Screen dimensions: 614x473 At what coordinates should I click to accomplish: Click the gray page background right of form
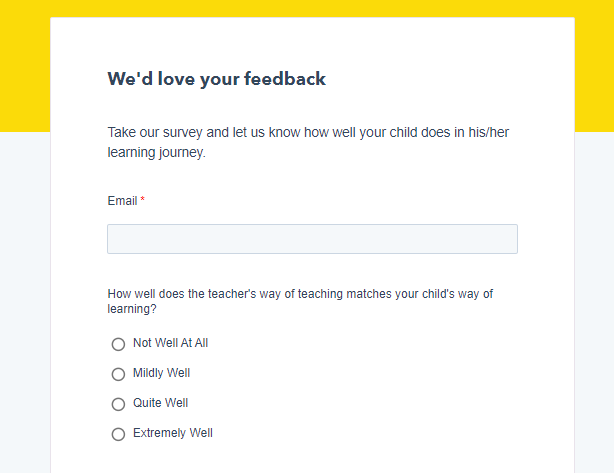tap(594, 300)
